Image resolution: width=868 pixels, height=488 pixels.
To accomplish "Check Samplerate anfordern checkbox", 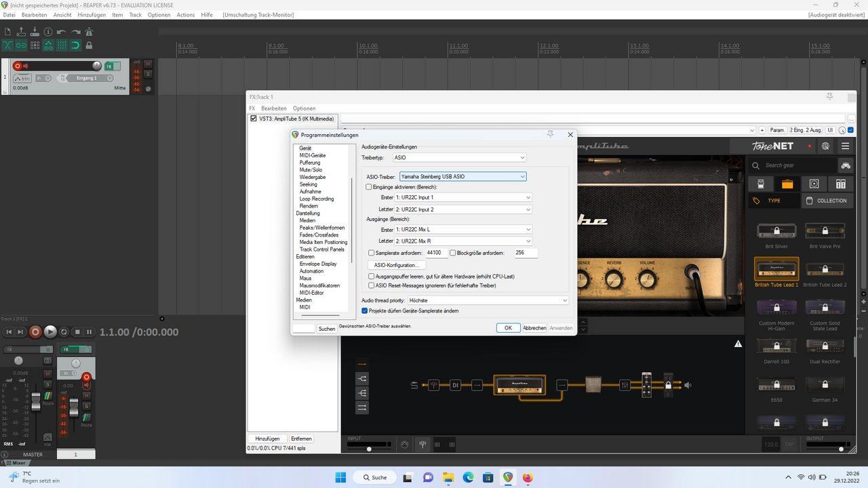I will (371, 253).
